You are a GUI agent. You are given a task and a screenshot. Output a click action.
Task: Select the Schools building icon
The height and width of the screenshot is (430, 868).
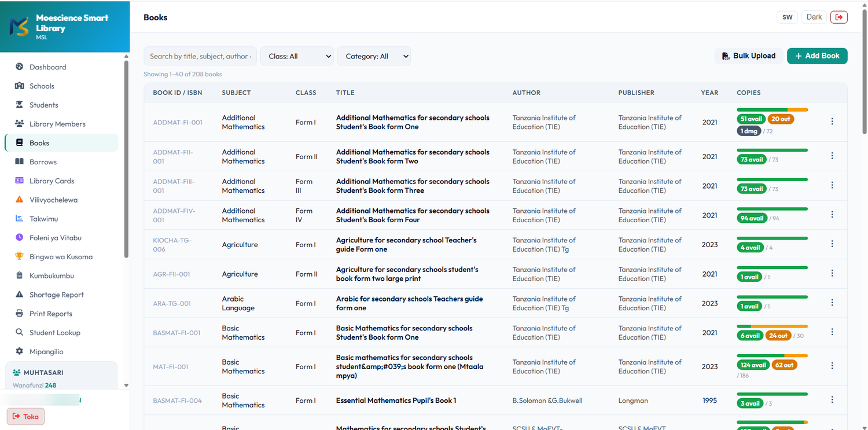[x=20, y=86]
